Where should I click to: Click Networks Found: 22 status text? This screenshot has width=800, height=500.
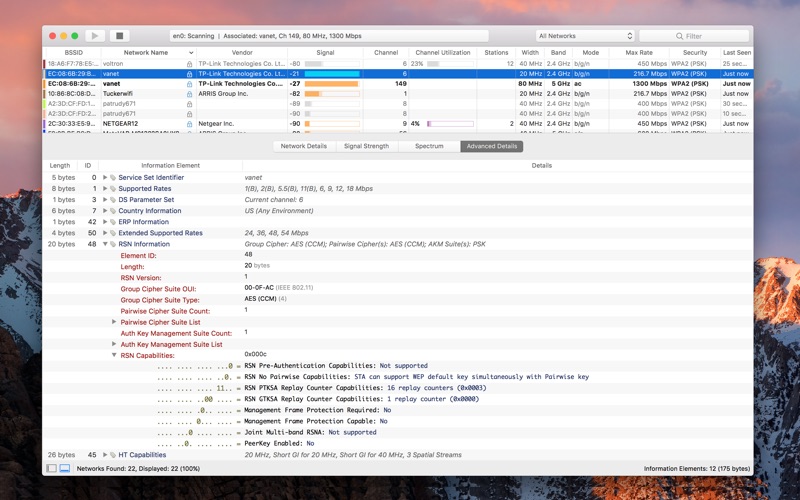point(138,468)
